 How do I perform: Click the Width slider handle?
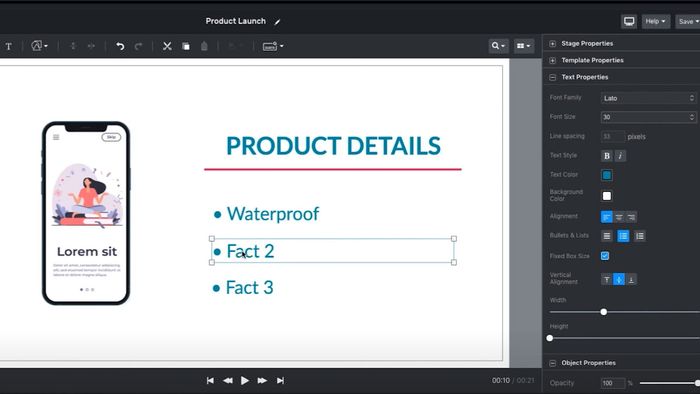point(604,312)
